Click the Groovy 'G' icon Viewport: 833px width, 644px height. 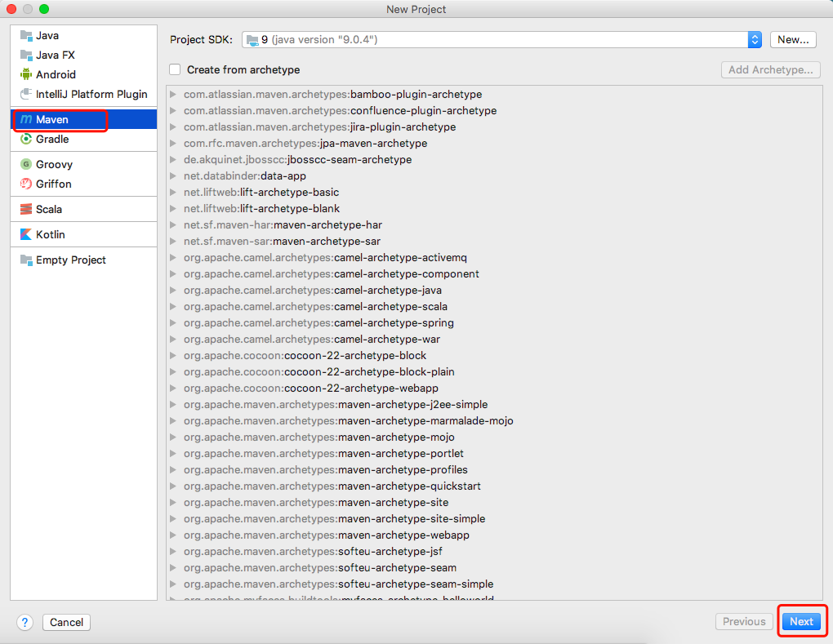coord(26,164)
